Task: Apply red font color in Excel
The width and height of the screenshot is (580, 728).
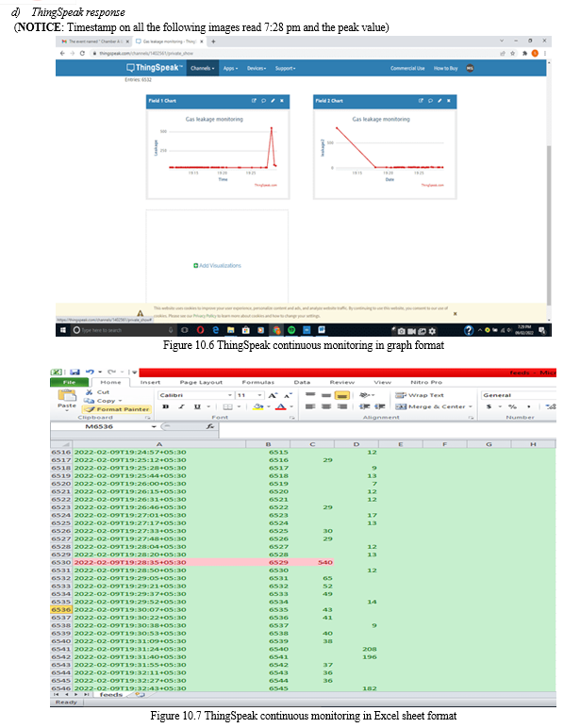Action: 280,406
